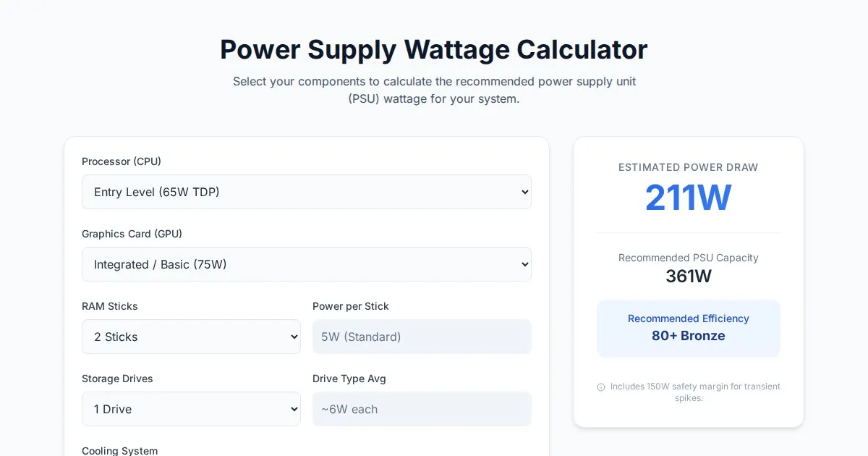Click the Drive Type Avg field
Viewport: 868px width, 456px height.
click(x=422, y=409)
